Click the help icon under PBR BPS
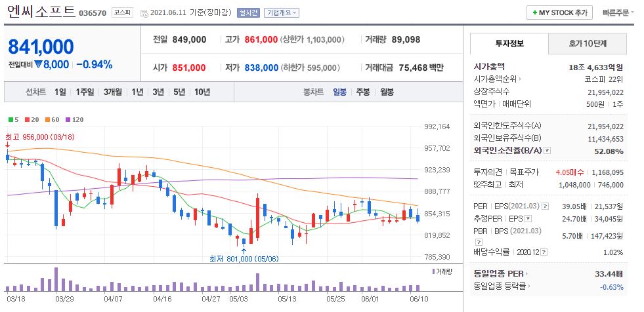The height and width of the screenshot is (312, 644). point(478,241)
